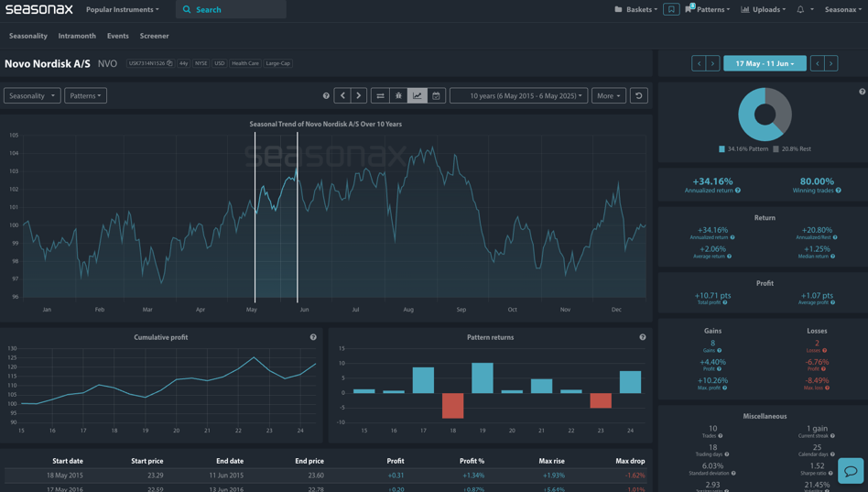Click the help icon beside chart toolbar
The image size is (868, 492).
tap(326, 96)
